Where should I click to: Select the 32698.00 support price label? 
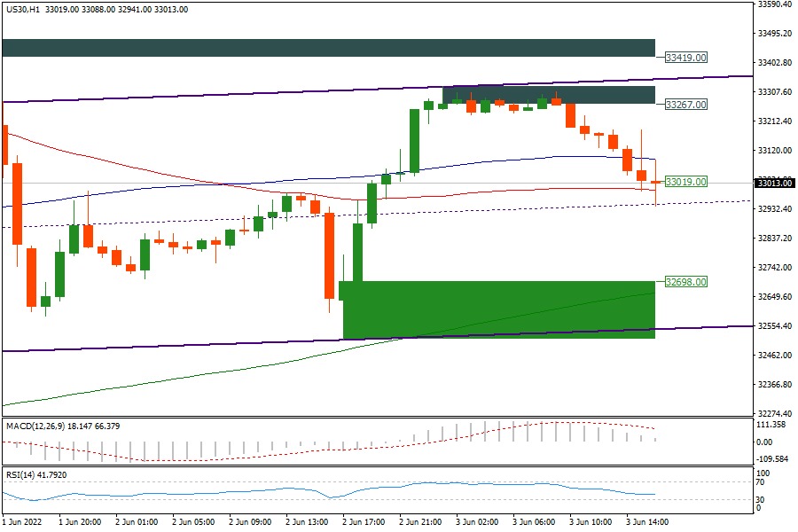[686, 282]
